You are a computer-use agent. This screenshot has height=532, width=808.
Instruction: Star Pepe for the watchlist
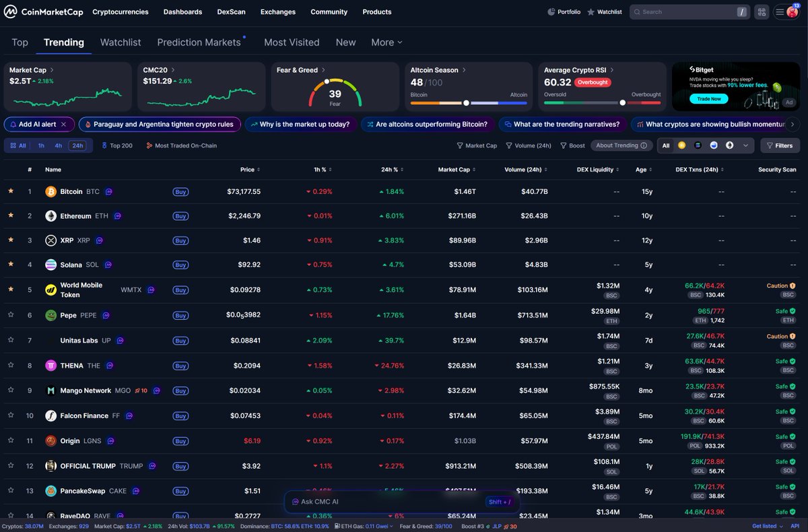click(x=11, y=314)
